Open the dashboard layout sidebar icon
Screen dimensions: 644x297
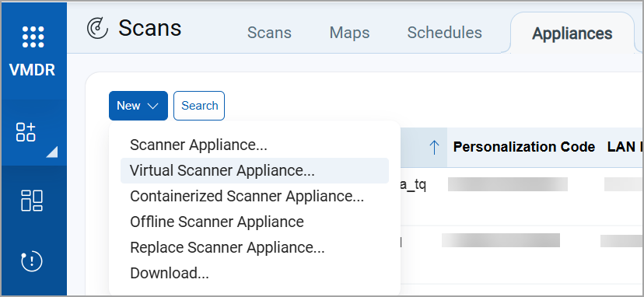tap(32, 201)
